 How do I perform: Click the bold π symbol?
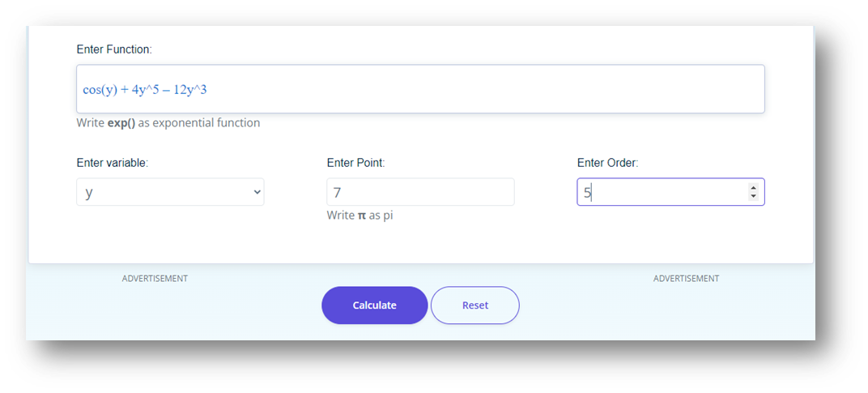362,216
